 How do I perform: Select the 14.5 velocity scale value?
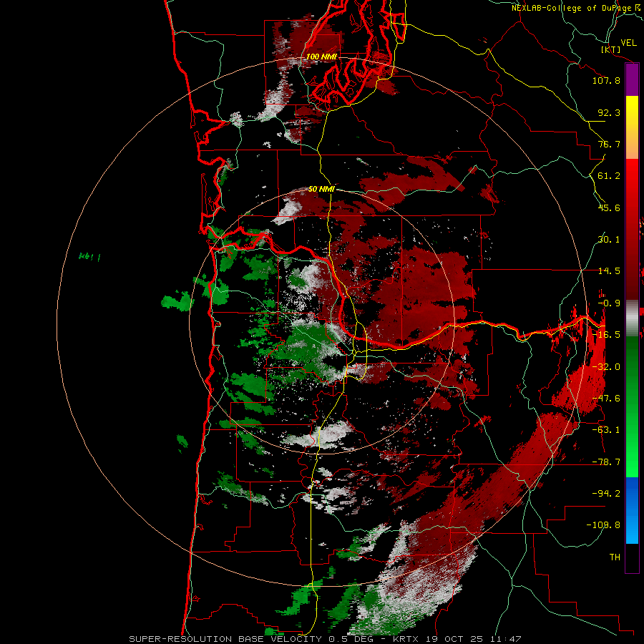tap(609, 270)
